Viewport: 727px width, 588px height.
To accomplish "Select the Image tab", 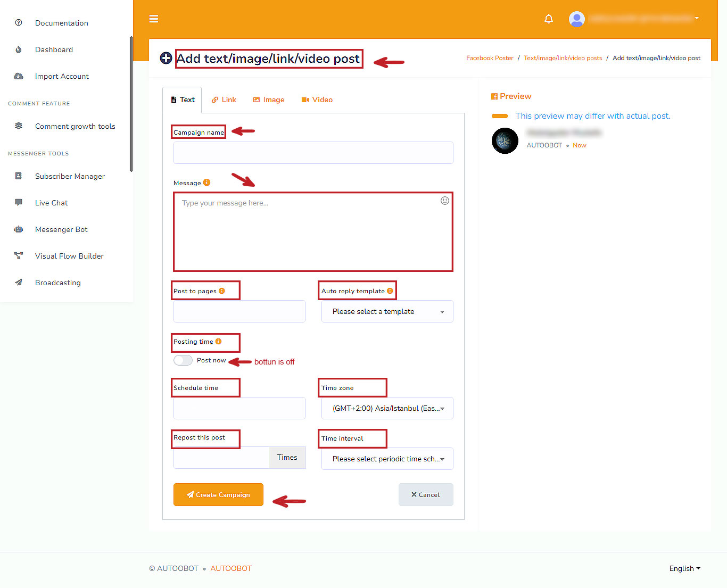I will pos(269,100).
